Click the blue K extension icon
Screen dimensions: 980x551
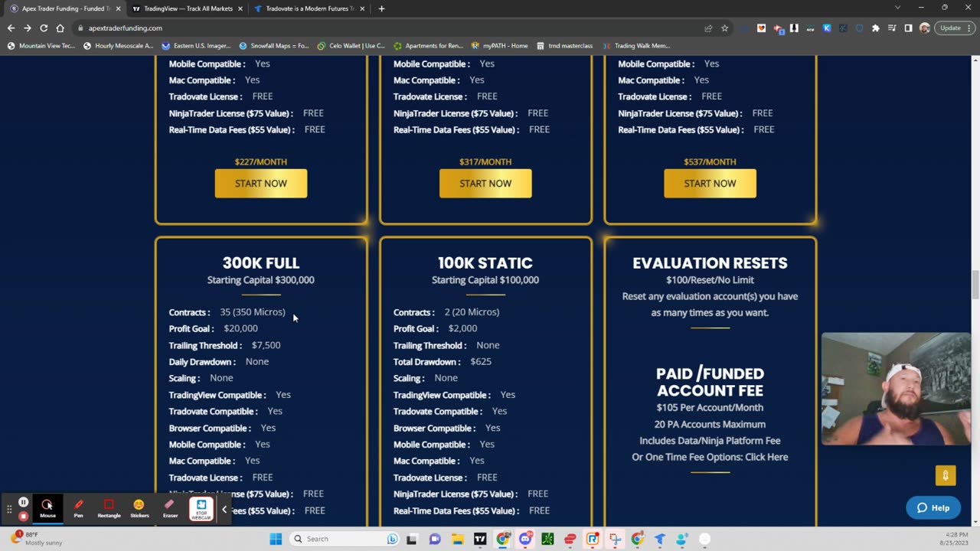(x=827, y=28)
